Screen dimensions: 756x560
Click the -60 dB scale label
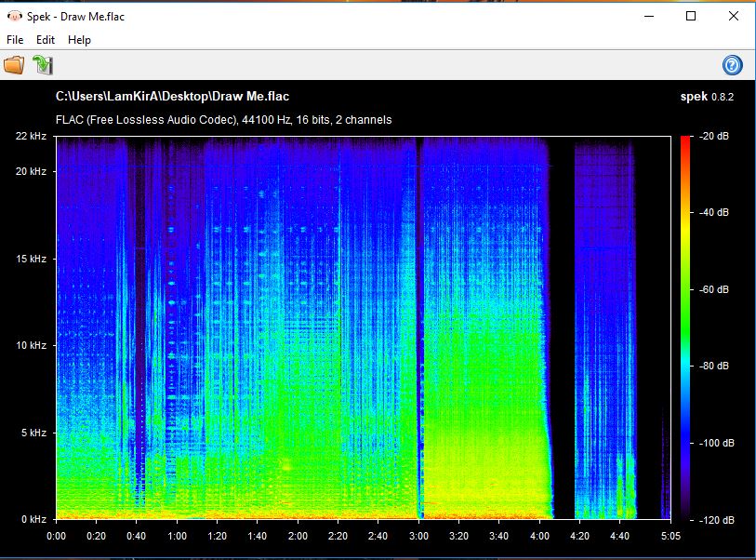pos(714,289)
